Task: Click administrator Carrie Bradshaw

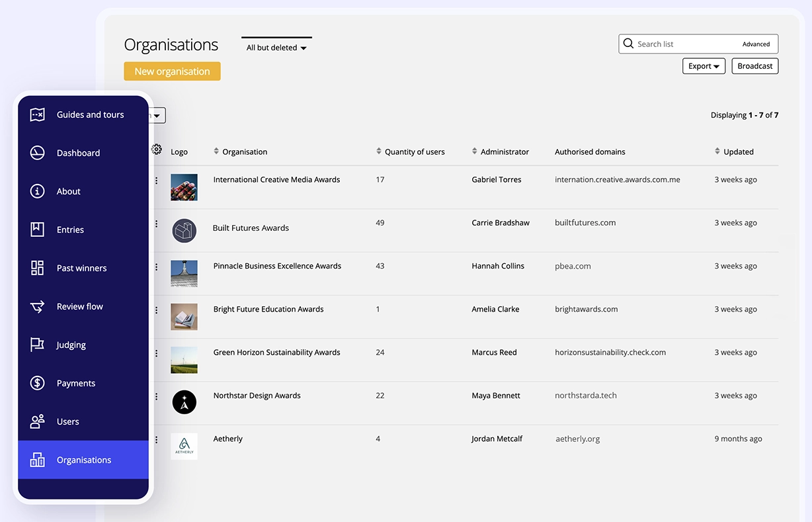Action: click(501, 223)
